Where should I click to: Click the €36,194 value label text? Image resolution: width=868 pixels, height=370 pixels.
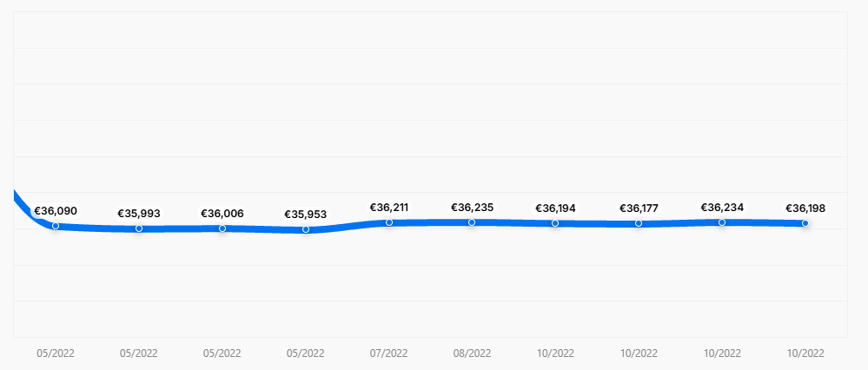(555, 208)
